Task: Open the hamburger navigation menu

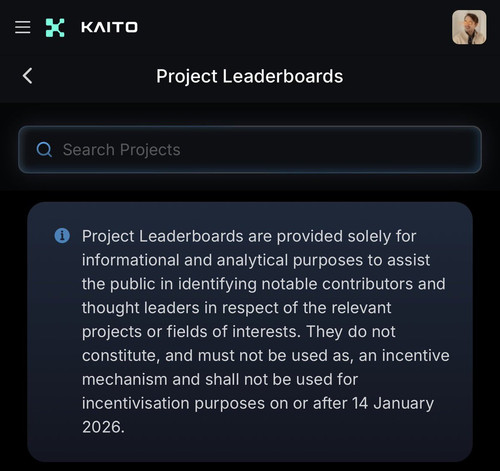Action: pos(23,27)
